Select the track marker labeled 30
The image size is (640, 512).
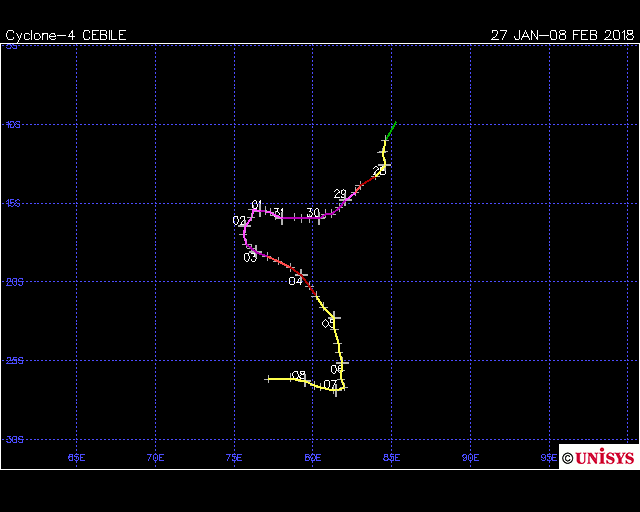tap(313, 213)
